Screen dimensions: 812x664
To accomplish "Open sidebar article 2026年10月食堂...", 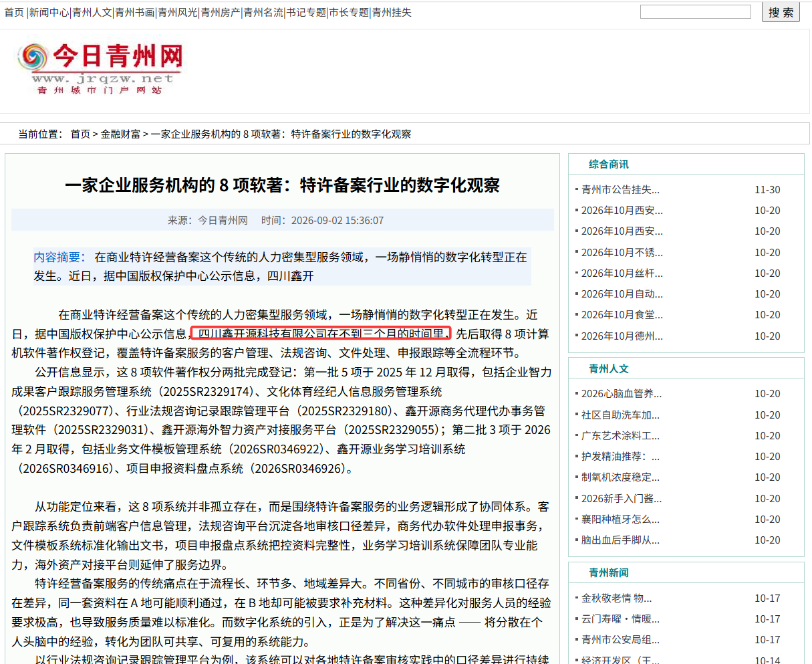I will click(622, 314).
